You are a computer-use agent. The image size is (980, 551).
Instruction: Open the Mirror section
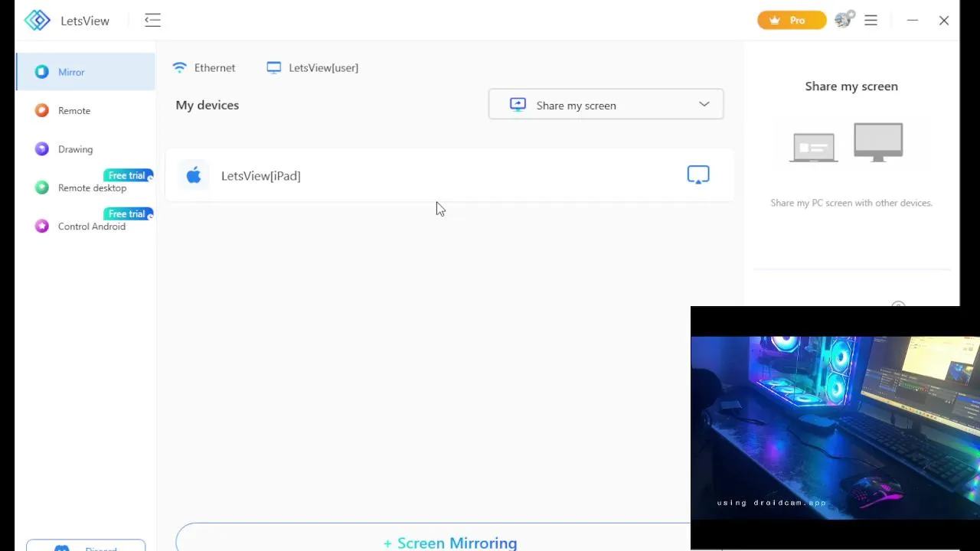(86, 72)
